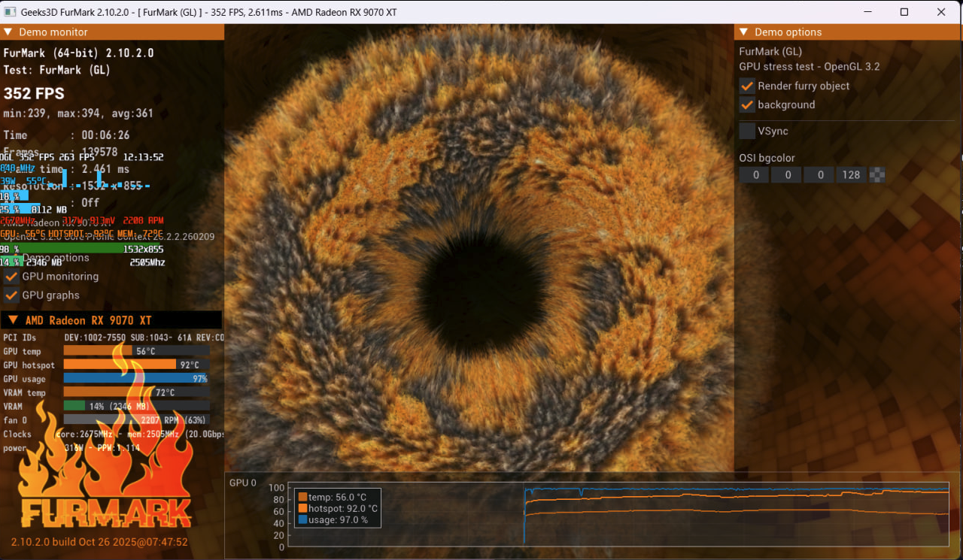This screenshot has width=963, height=560.
Task: Click the VRAM temp 72°C bar
Action: (137, 392)
